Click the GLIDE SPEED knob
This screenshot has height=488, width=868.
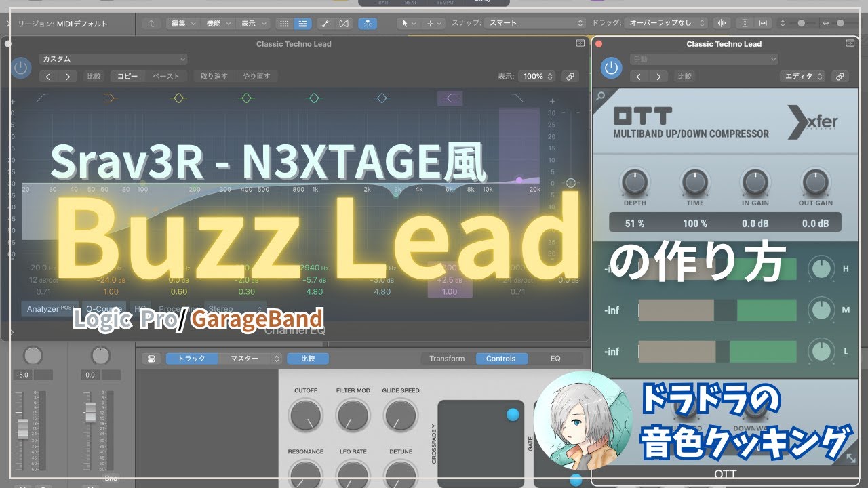400,415
